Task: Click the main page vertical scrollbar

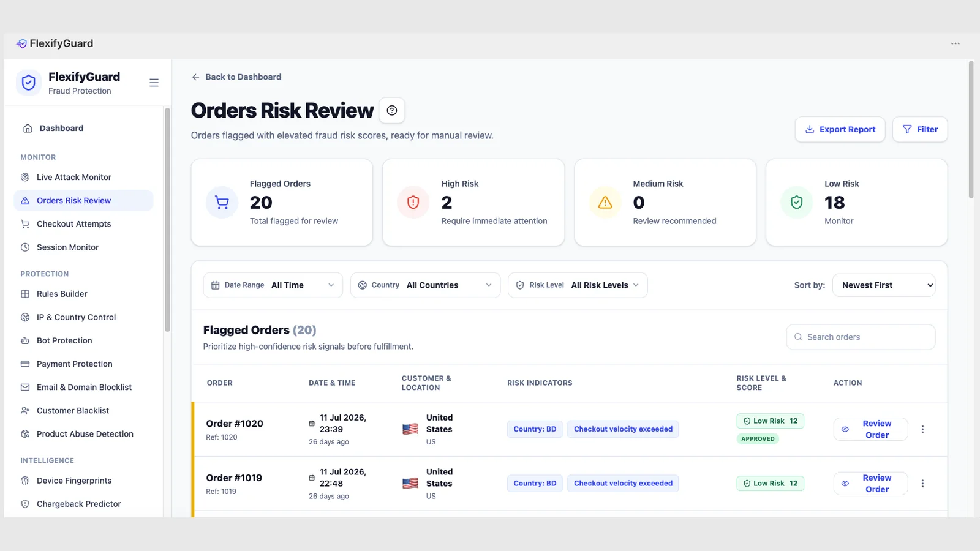Action: [x=971, y=130]
